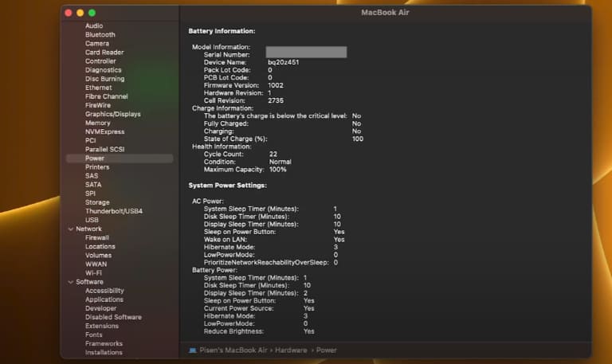Image resolution: width=612 pixels, height=364 pixels.
Task: Select Installations in the sidebar
Action: coord(104,353)
